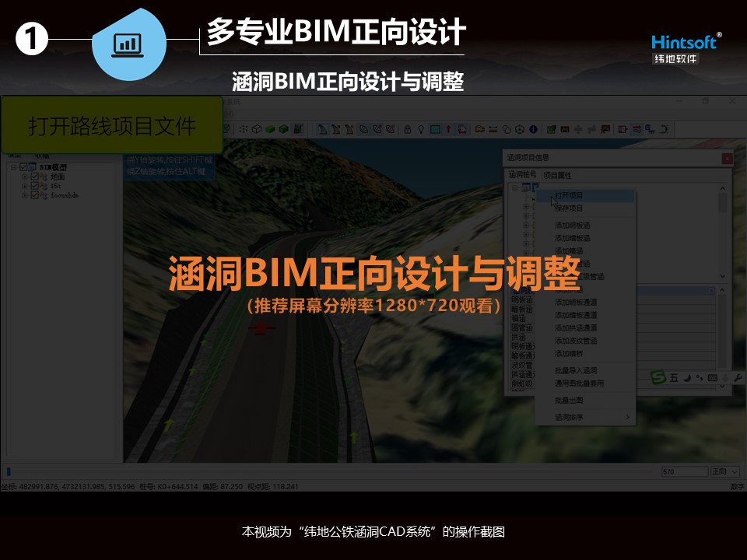Click the 570 value input field

coord(683,471)
